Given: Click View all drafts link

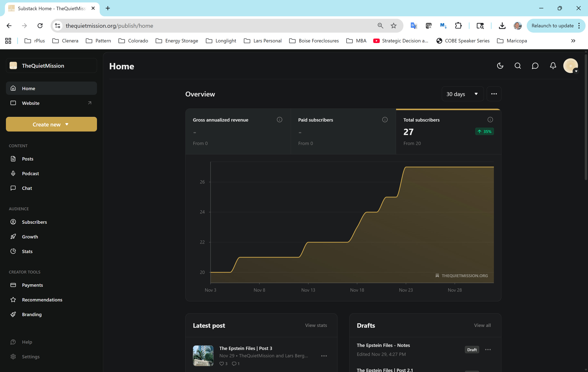Looking at the screenshot, I should coord(482,325).
